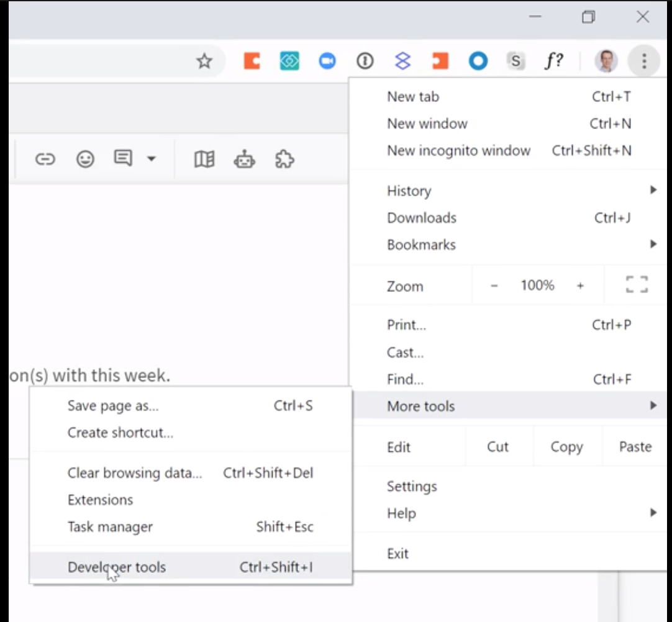
Task: Click the three-dot Chrome menu button
Action: click(644, 61)
